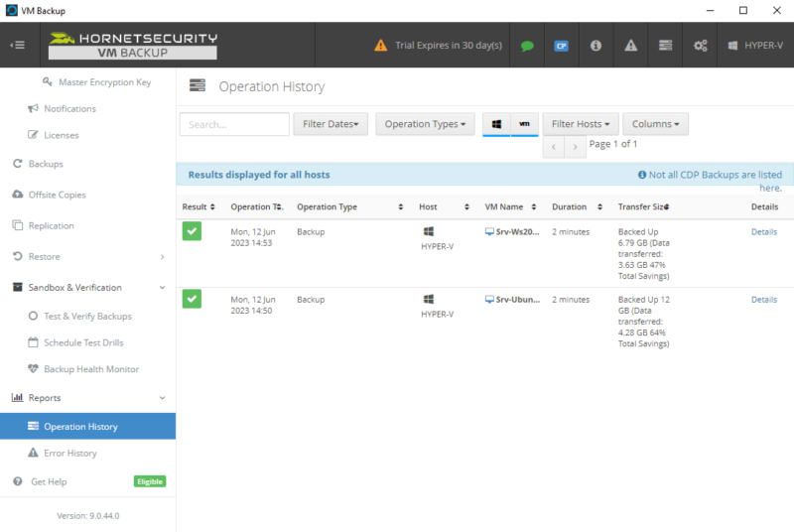
Task: Open the Operation Types dropdown
Action: point(425,124)
